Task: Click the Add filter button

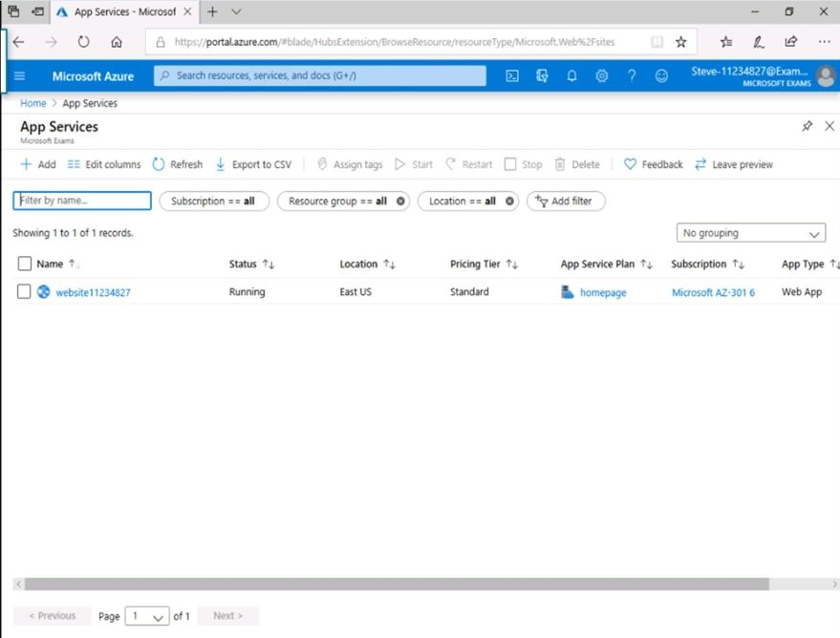Action: pos(565,202)
